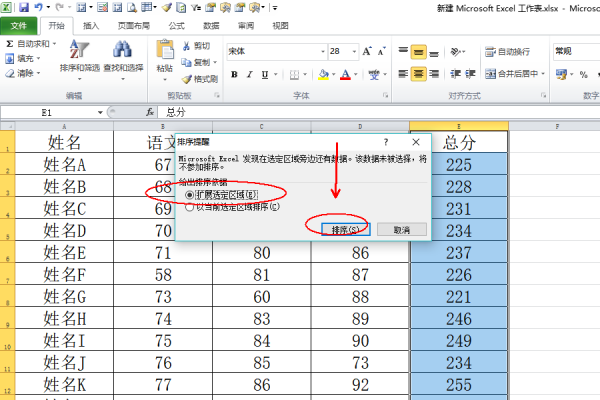Select 以当前选定区域排序 radio option
This screenshot has height=400, width=600.
[189, 207]
